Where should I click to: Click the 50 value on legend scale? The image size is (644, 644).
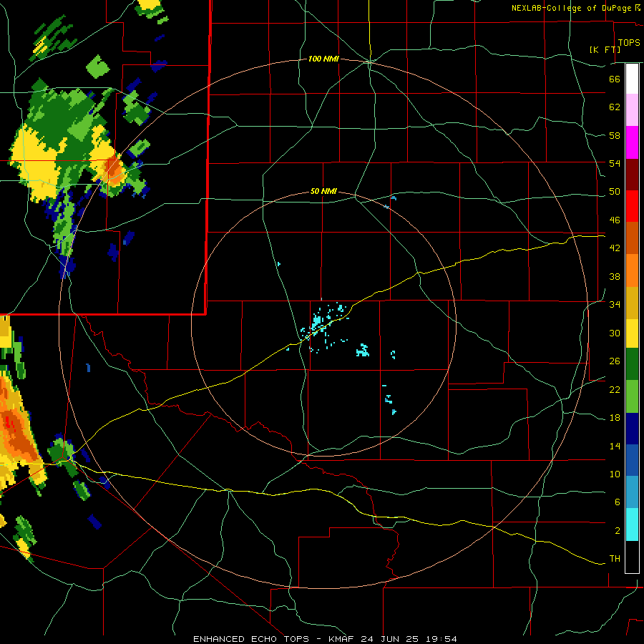(x=615, y=192)
